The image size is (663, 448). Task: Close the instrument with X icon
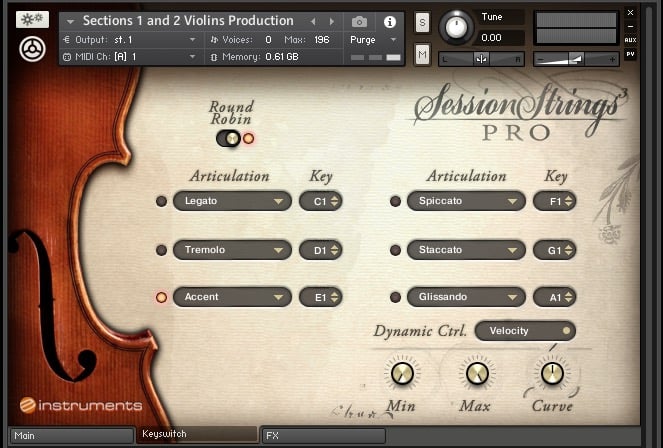pos(630,12)
